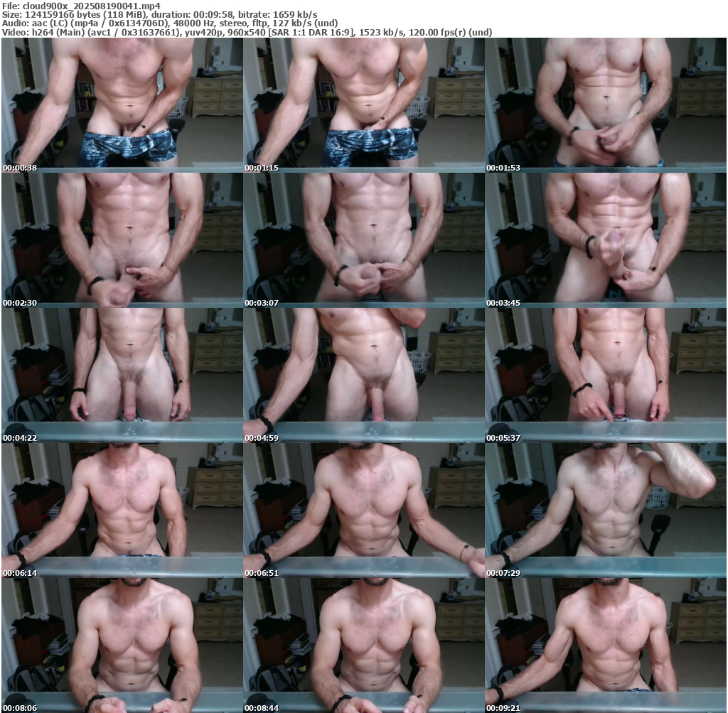Pick the thumbnail marked 00:07:29

[606, 510]
